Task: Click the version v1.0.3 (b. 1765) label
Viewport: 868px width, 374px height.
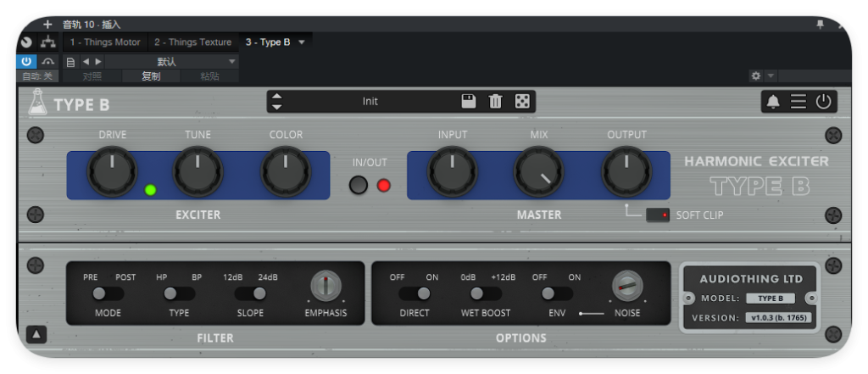Action: (778, 318)
